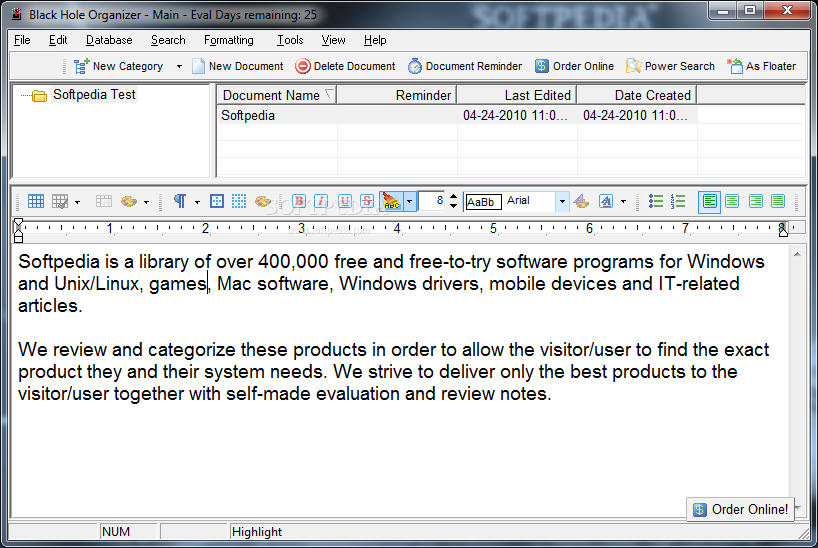The height and width of the screenshot is (548, 818).
Task: Apply a bulleted list
Action: coord(656,201)
